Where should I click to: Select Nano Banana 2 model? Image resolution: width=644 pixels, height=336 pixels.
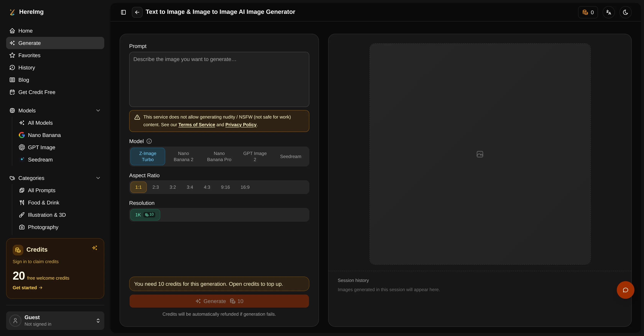[x=183, y=156]
